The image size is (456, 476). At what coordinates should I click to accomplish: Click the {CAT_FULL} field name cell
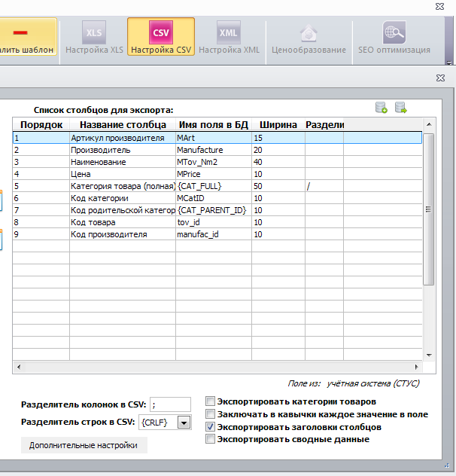point(214,186)
